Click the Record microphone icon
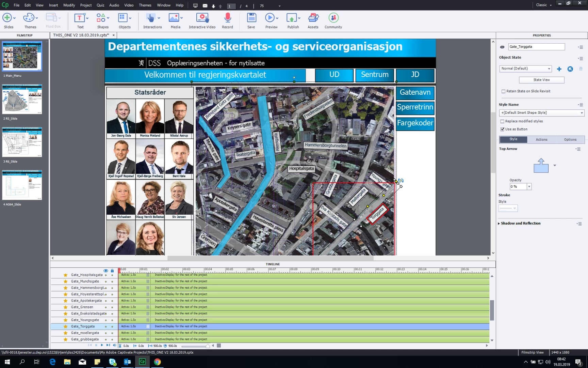Screen dimensions: 588x368 coord(228,18)
